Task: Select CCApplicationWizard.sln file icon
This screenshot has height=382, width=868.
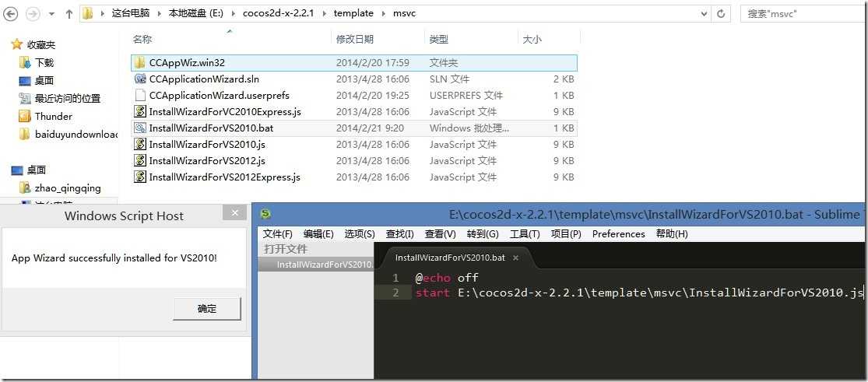Action: pyautogui.click(x=140, y=79)
